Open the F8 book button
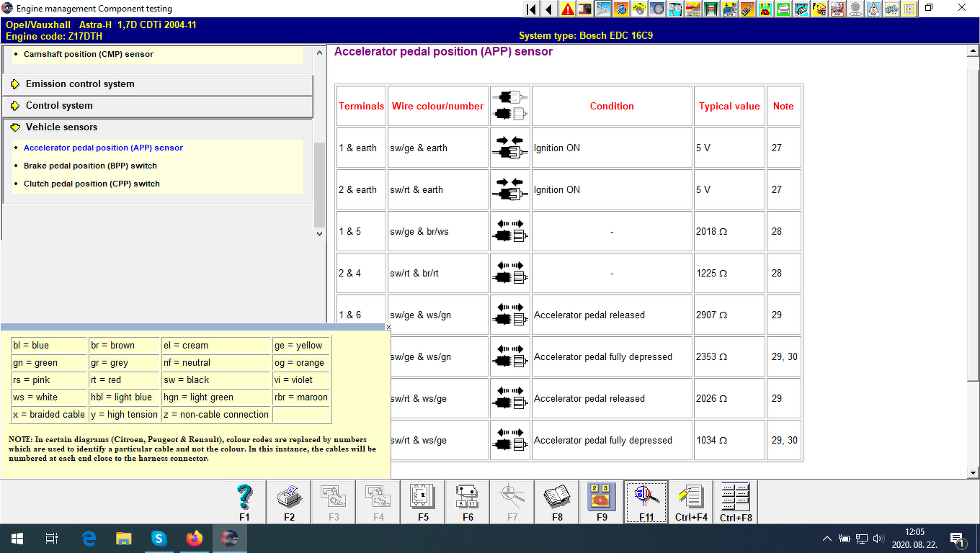The width and height of the screenshot is (980, 553). 557,502
